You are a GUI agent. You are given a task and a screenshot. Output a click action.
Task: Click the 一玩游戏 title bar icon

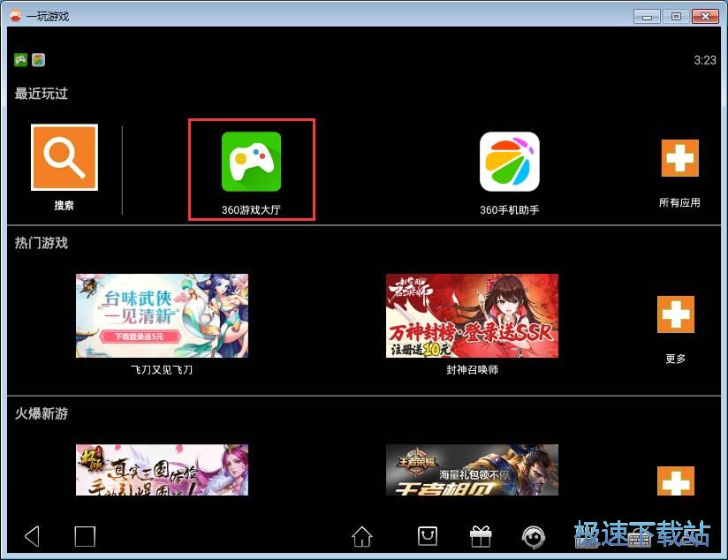pyautogui.click(x=16, y=16)
